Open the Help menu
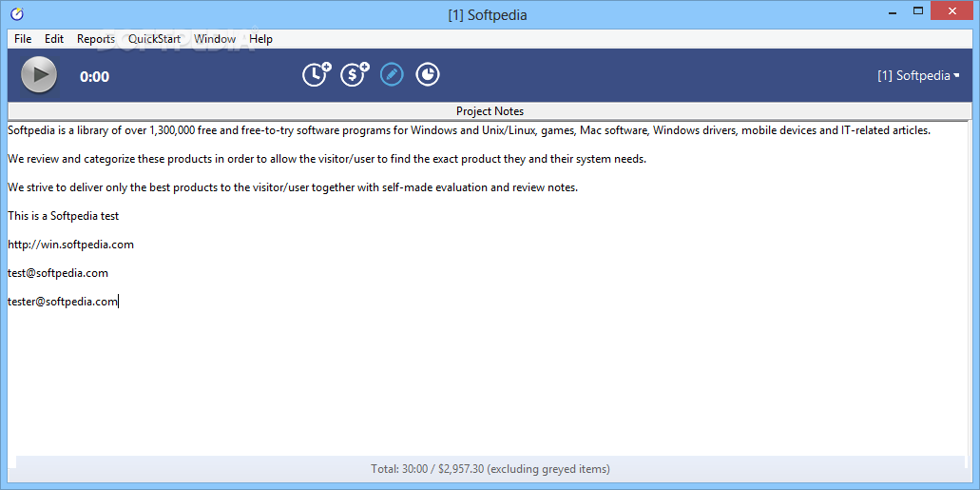The width and height of the screenshot is (980, 490). pyautogui.click(x=260, y=39)
